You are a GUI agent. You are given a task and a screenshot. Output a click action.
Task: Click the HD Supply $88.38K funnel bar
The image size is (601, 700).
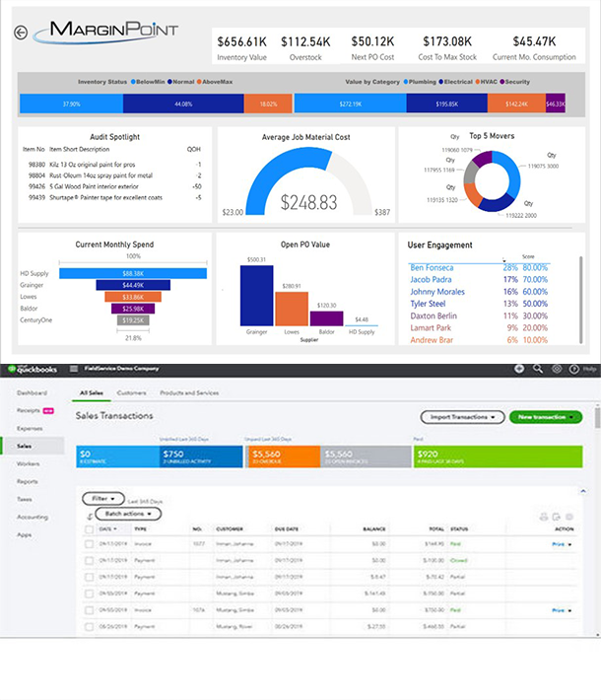click(x=133, y=273)
